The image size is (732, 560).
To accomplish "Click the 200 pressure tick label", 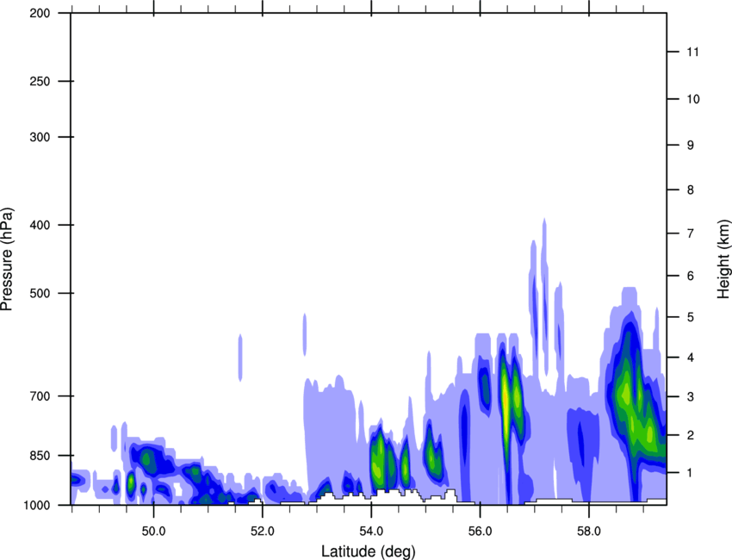I will pos(40,14).
